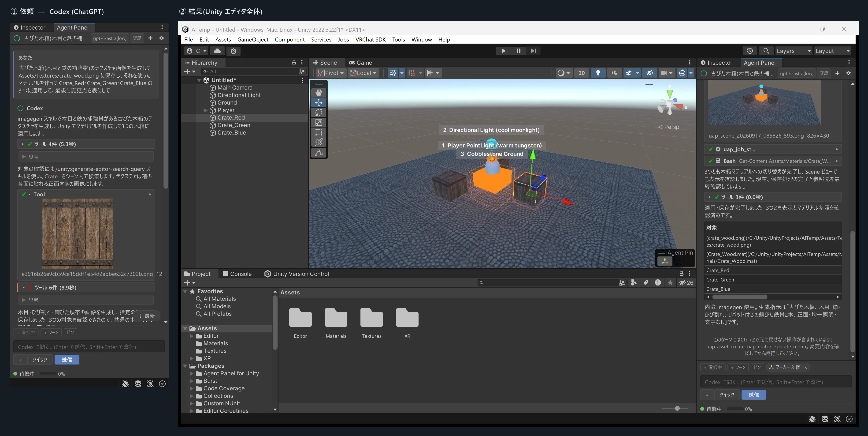
Task: Open the Layout dropdown
Action: pyautogui.click(x=833, y=51)
